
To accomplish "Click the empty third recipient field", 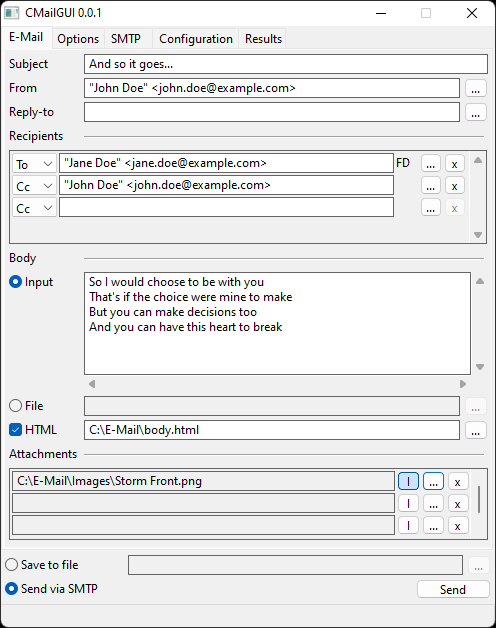I will [x=226, y=207].
